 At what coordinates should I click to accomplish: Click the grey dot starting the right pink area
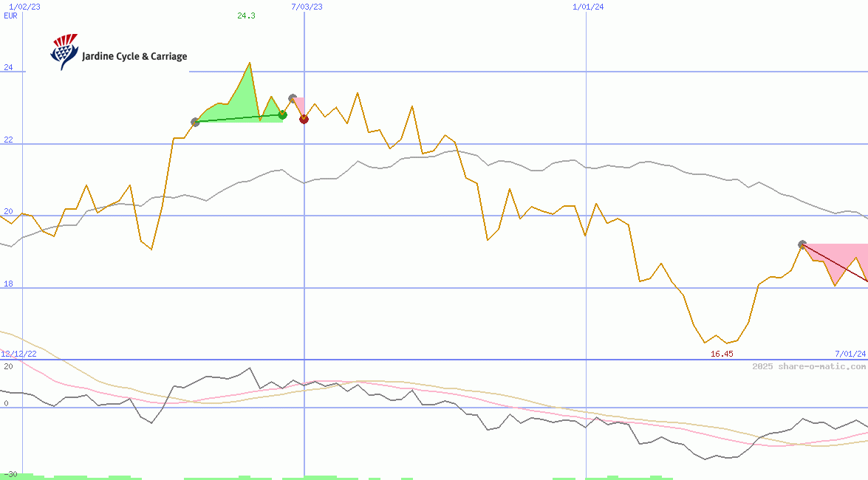pyautogui.click(x=802, y=244)
